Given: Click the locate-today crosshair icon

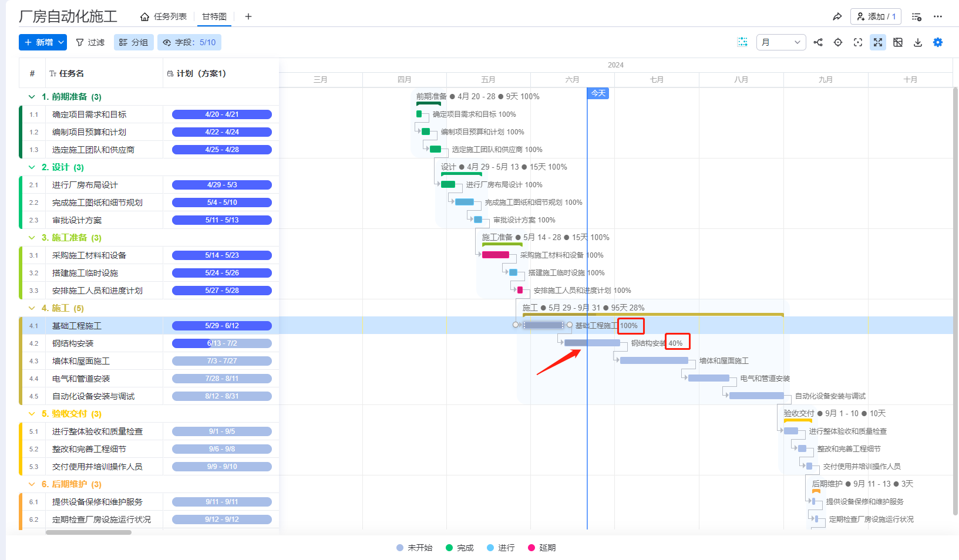Looking at the screenshot, I should (838, 42).
